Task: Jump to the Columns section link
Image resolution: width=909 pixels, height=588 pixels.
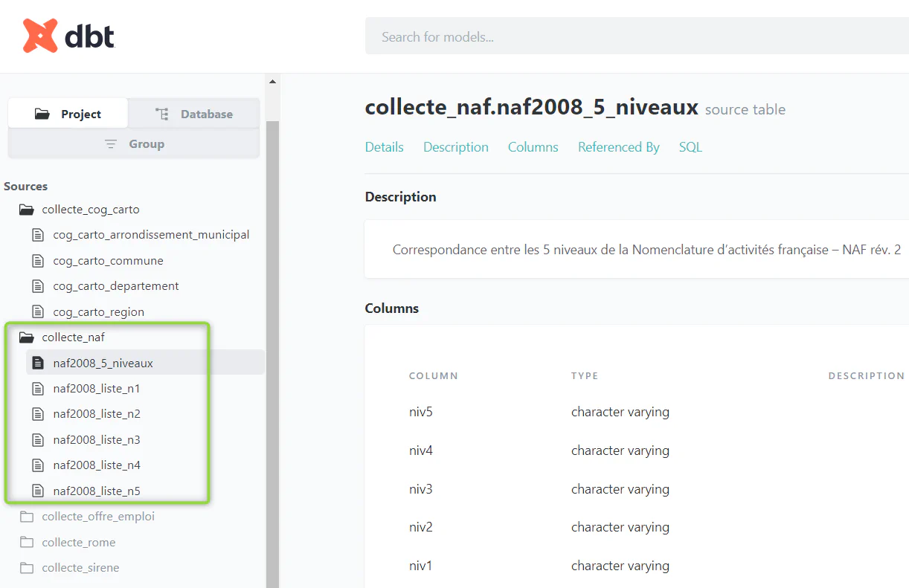Action: 533,147
